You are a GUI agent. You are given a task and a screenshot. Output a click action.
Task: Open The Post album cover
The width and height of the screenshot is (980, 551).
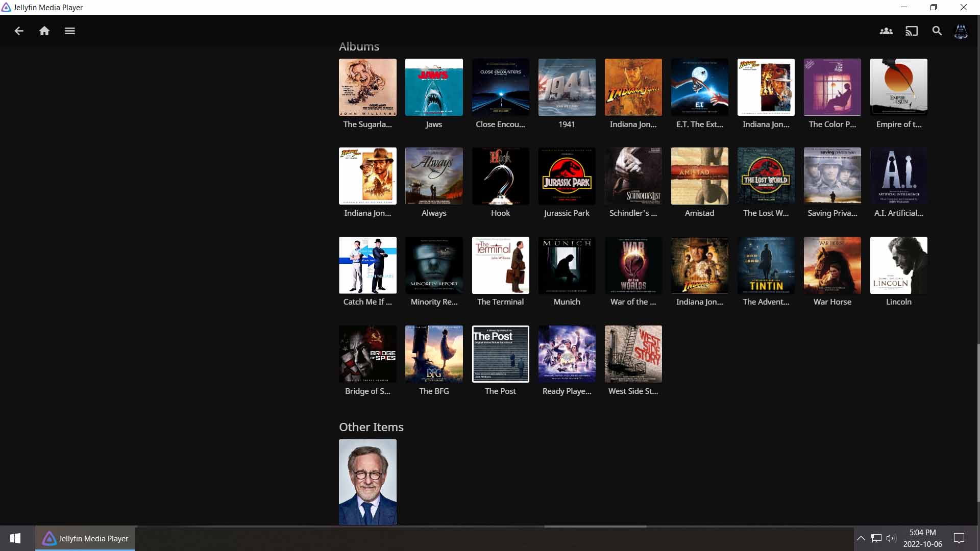(500, 354)
